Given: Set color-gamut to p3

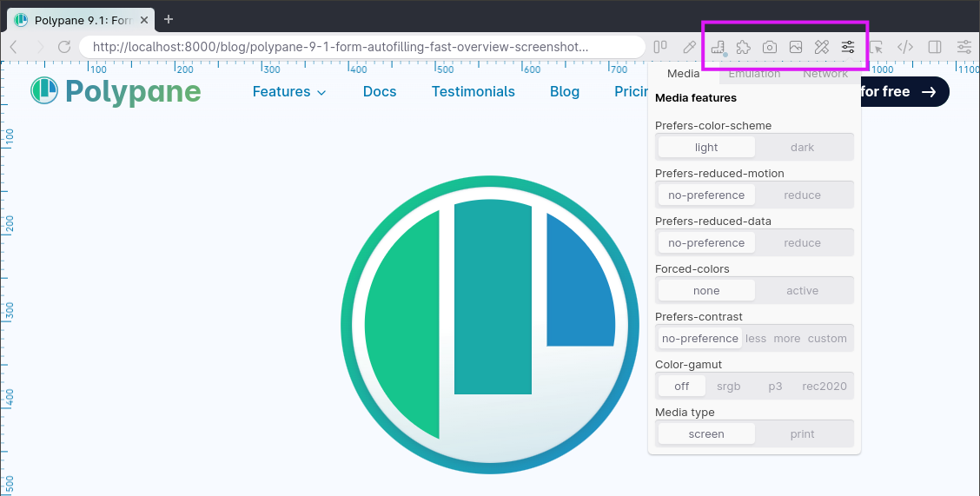Looking at the screenshot, I should 775,386.
